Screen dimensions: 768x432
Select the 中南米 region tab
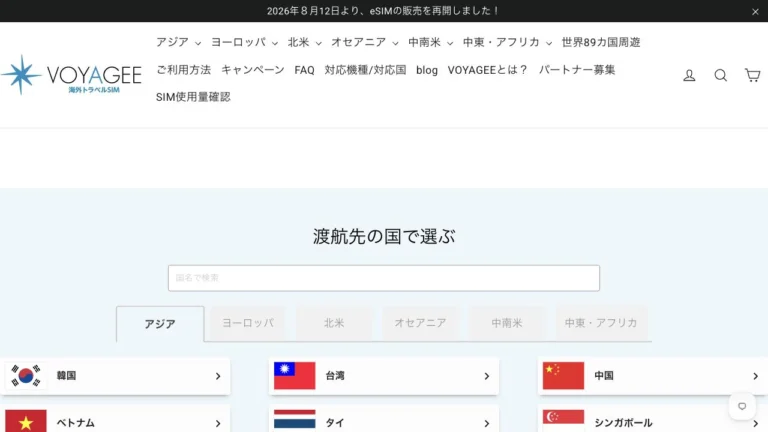click(x=507, y=323)
